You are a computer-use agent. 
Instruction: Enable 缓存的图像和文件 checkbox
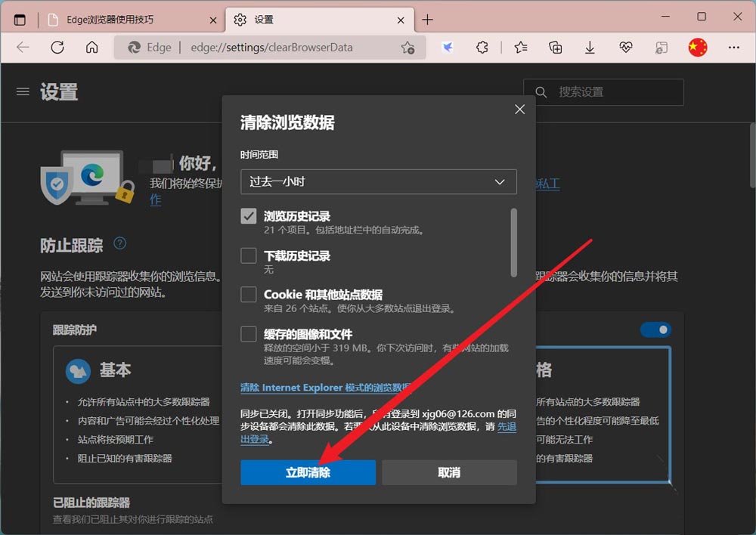(x=249, y=334)
